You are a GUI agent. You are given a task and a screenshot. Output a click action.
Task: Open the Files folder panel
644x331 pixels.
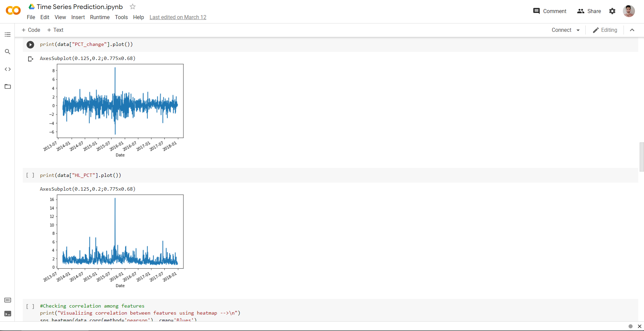tap(8, 87)
